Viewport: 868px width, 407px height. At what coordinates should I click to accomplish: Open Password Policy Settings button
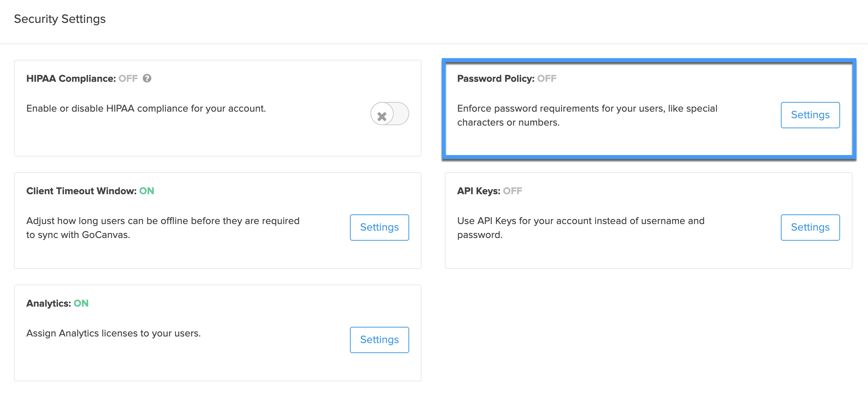coord(810,115)
